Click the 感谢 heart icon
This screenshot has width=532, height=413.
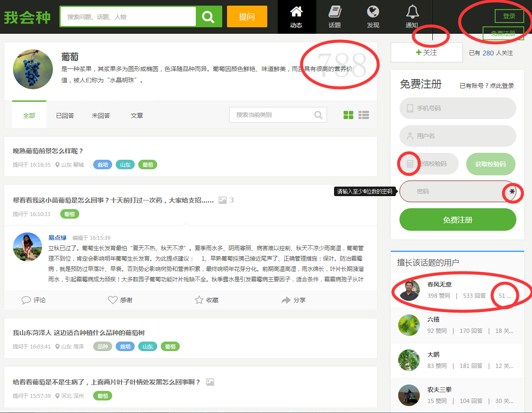point(113,300)
